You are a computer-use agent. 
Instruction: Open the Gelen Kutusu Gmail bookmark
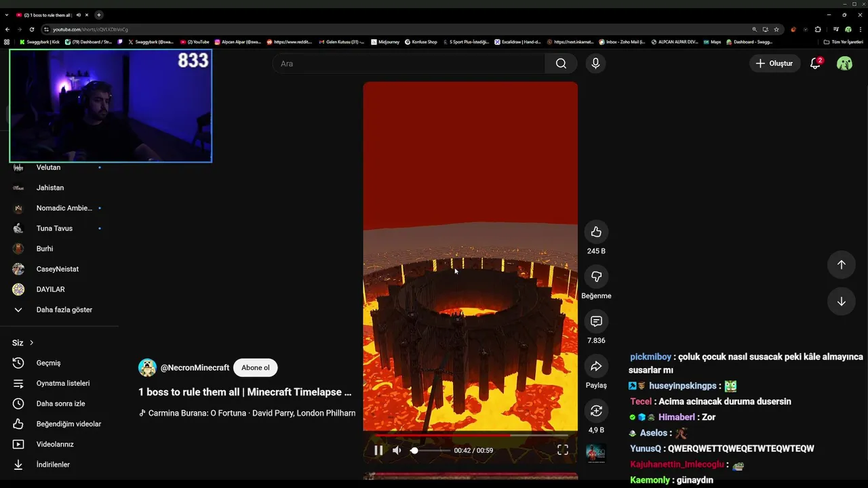pyautogui.click(x=342, y=42)
